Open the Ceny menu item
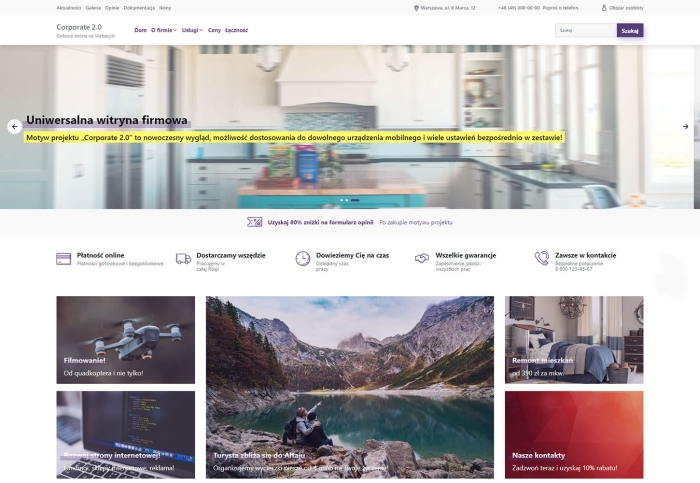The height and width of the screenshot is (483, 700). tap(214, 30)
